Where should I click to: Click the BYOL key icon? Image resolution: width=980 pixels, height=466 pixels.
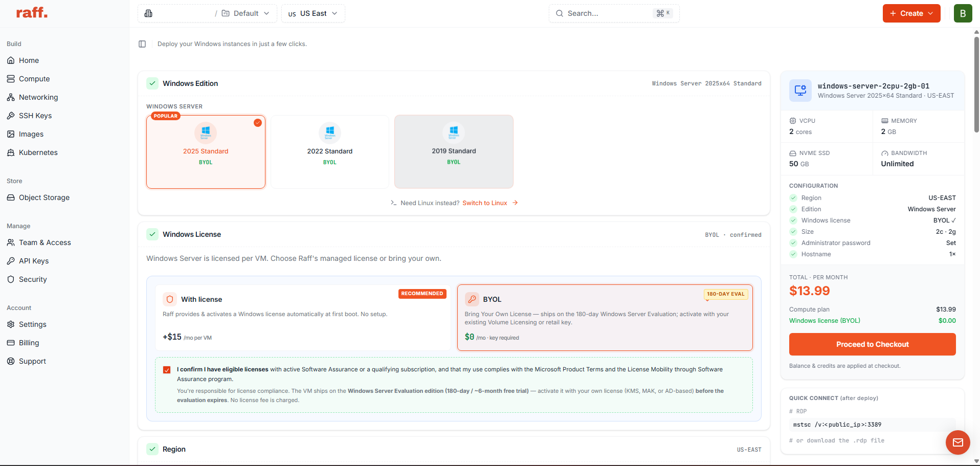pos(472,299)
